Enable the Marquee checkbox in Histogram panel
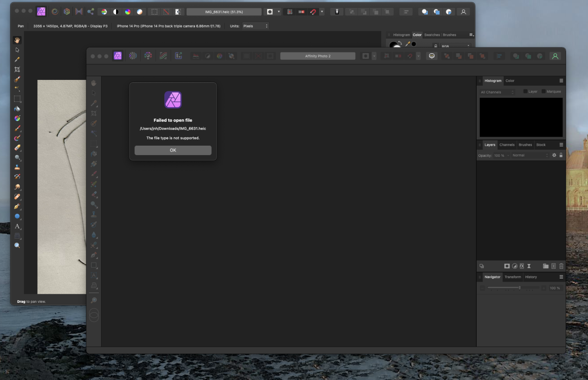 (x=544, y=91)
